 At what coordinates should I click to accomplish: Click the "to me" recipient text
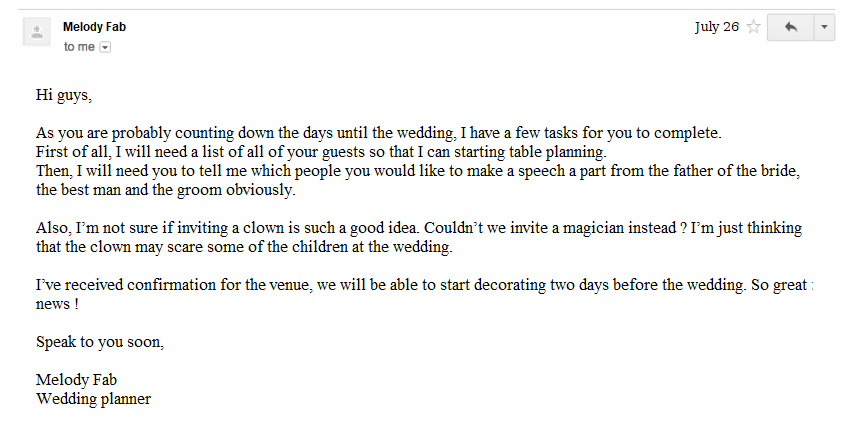click(x=79, y=47)
